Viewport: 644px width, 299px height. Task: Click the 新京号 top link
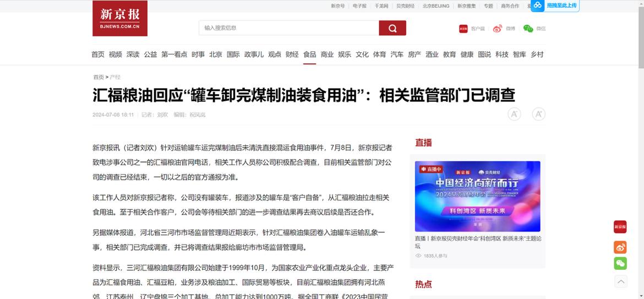337,6
